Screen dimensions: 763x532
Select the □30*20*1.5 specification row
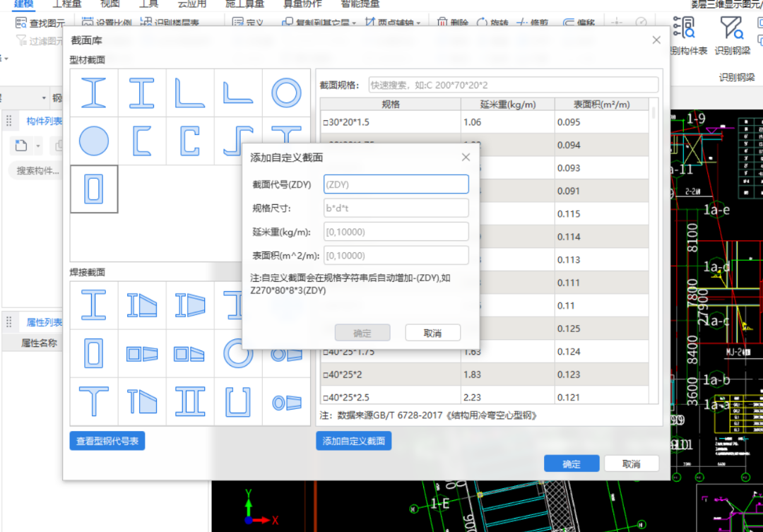click(484, 122)
